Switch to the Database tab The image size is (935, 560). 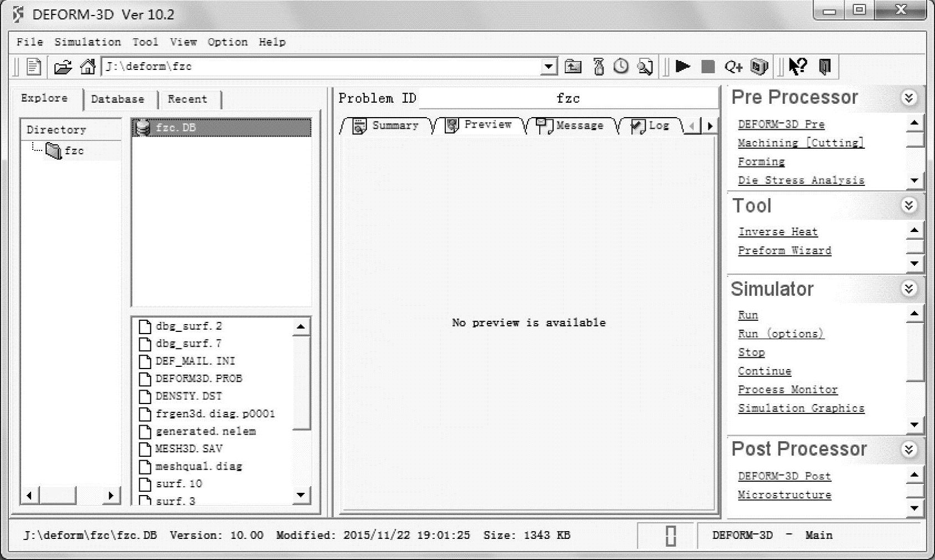[117, 99]
